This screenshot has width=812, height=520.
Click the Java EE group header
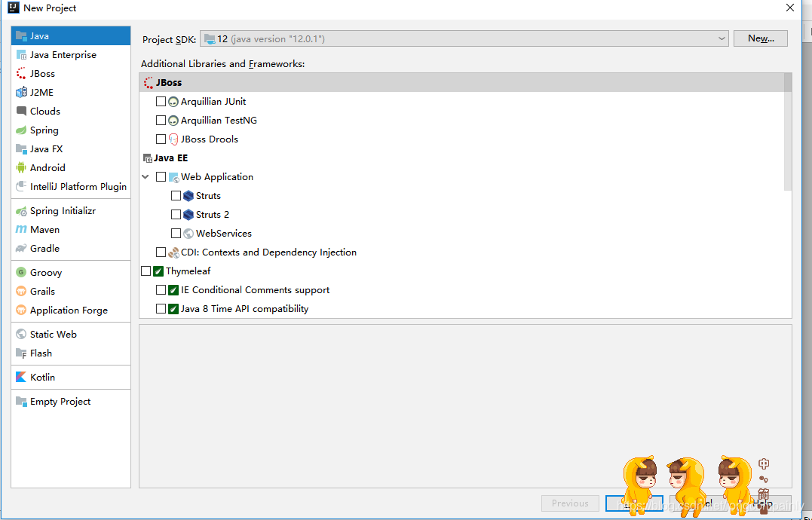coord(165,158)
